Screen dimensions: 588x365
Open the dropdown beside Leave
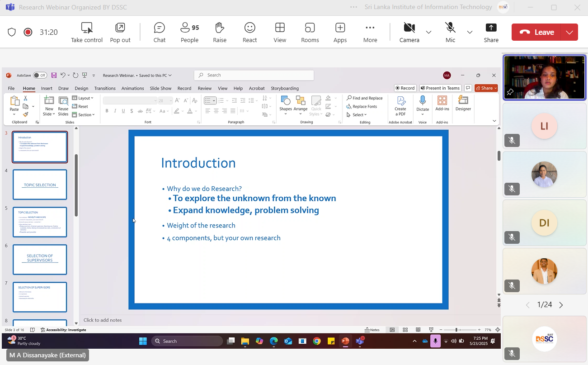click(x=569, y=32)
